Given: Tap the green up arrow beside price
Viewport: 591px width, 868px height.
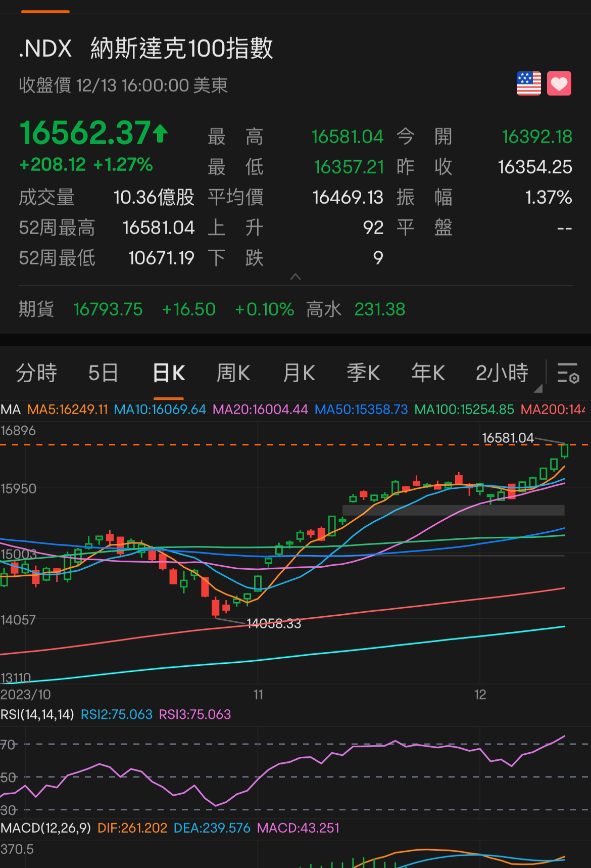Looking at the screenshot, I should click(161, 133).
